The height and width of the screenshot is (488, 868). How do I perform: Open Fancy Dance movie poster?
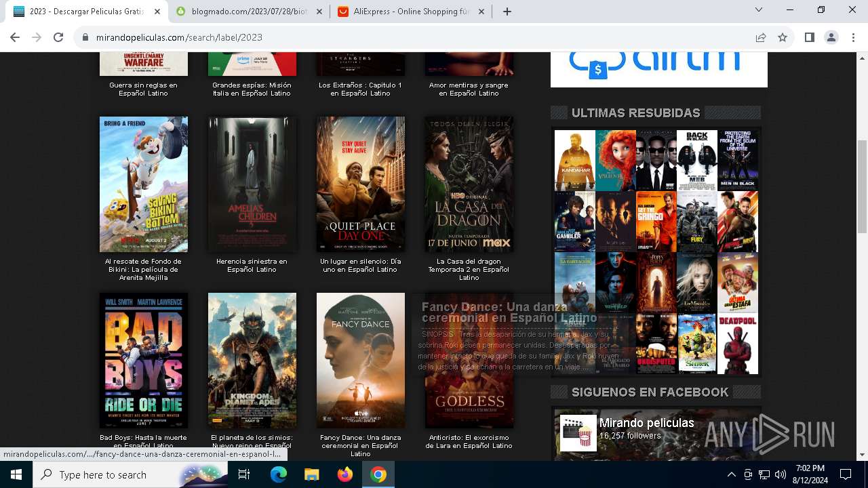pyautogui.click(x=361, y=361)
